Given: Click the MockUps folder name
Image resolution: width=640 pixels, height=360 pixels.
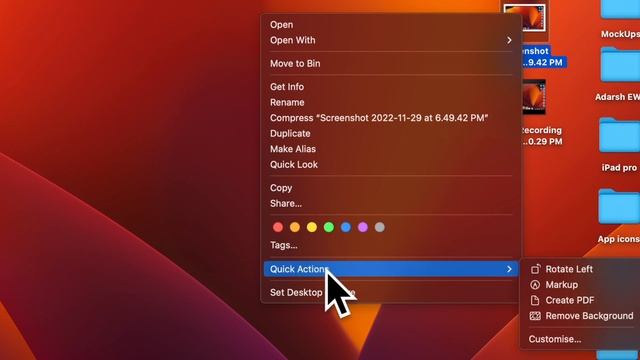Looking at the screenshot, I should tap(620, 34).
